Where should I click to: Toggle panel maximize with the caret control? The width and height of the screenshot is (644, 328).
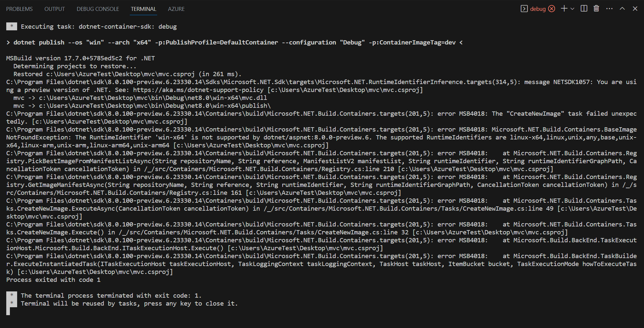622,8
